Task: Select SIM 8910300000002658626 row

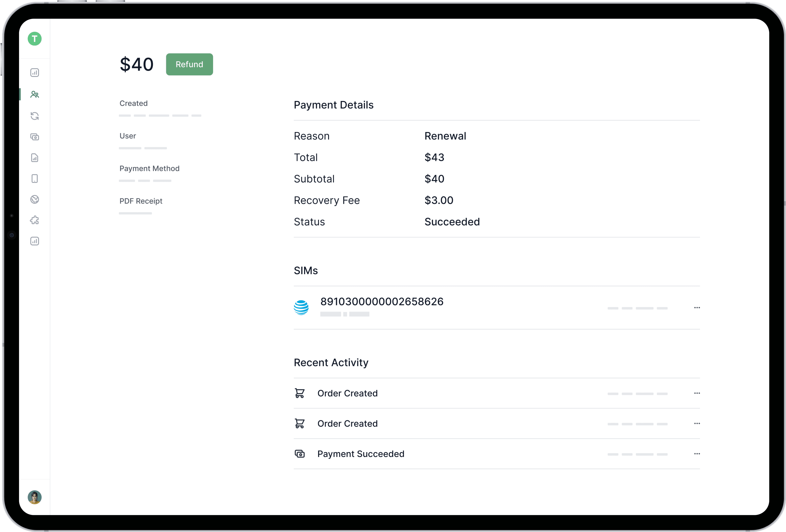Action: click(381, 302)
